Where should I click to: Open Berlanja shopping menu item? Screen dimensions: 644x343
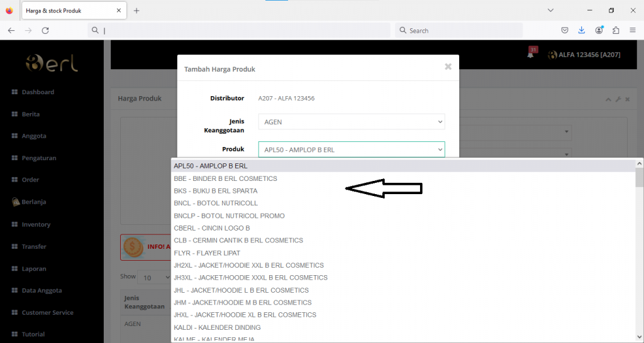coord(35,202)
